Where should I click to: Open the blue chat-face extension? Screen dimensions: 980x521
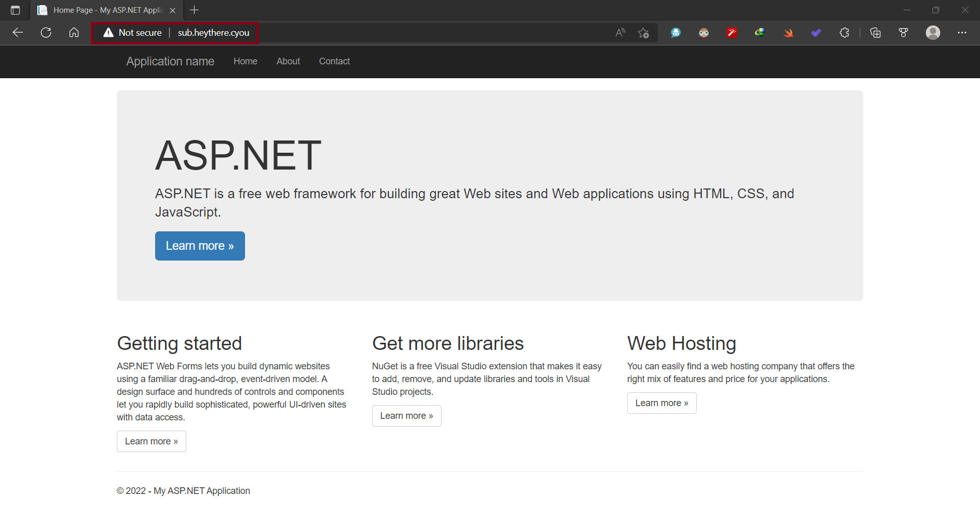(676, 33)
